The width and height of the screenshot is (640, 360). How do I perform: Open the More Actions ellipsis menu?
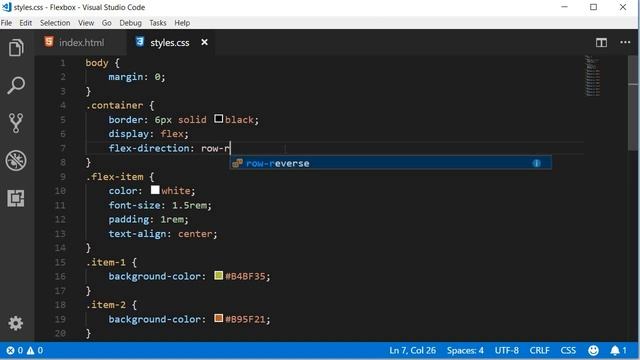coord(625,42)
